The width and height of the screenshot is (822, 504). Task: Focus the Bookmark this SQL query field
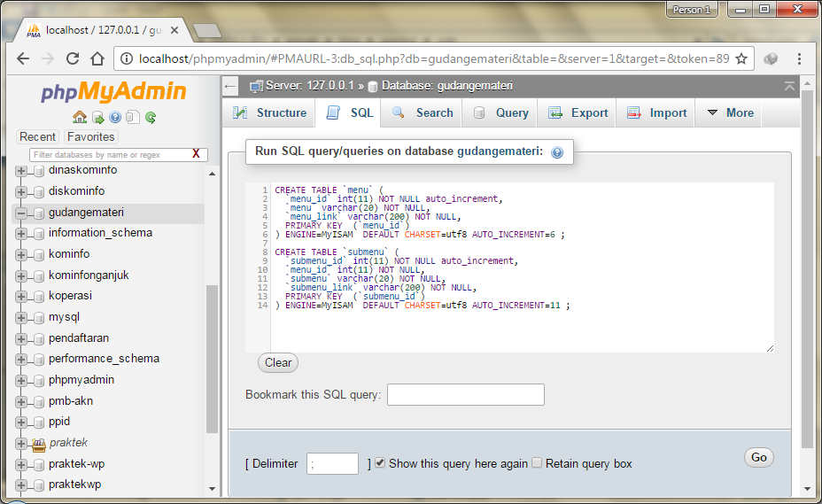(466, 394)
